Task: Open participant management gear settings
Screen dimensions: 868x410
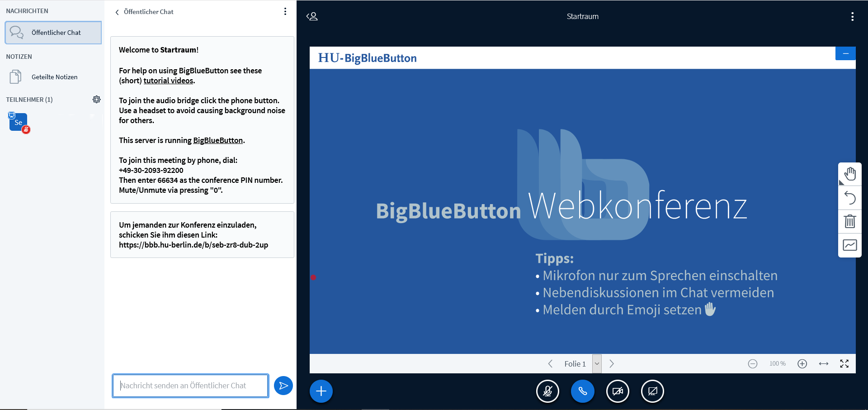Action: 97,100
